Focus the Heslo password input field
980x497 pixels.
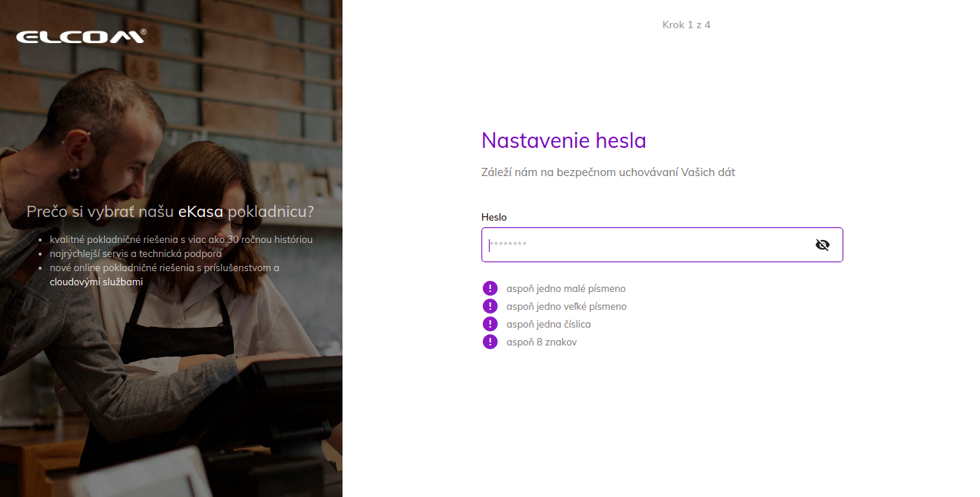point(662,244)
